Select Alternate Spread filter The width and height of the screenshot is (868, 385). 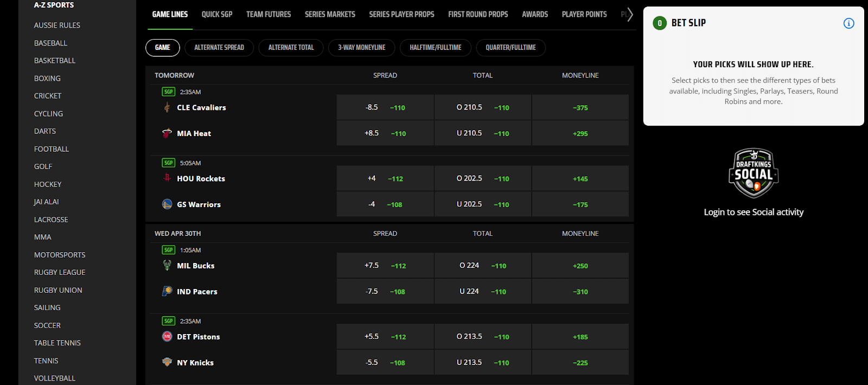(x=219, y=48)
